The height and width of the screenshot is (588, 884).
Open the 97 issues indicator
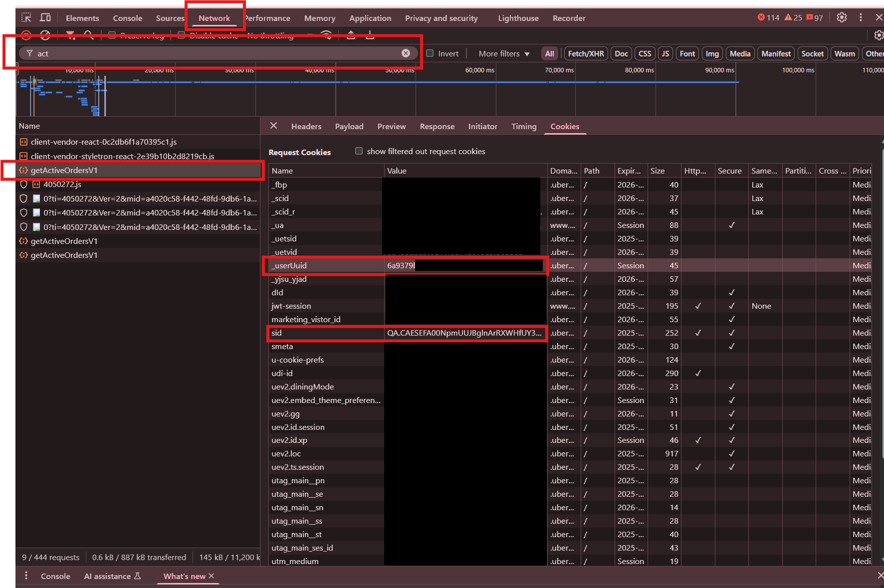point(815,18)
